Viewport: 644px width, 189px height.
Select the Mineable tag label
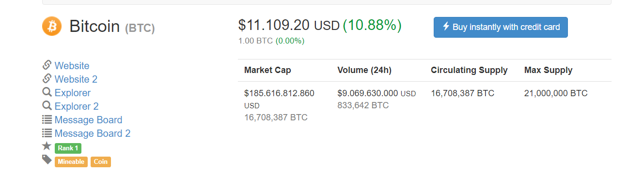[71, 162]
